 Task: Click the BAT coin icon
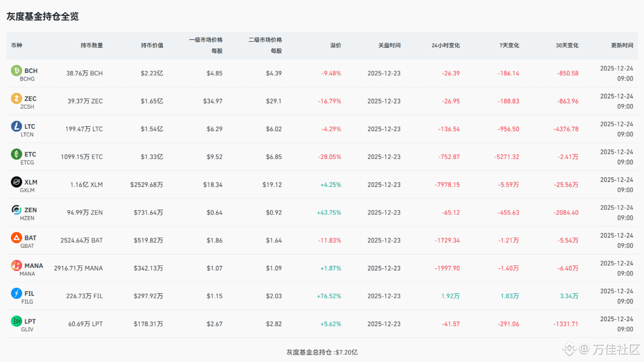click(x=17, y=238)
